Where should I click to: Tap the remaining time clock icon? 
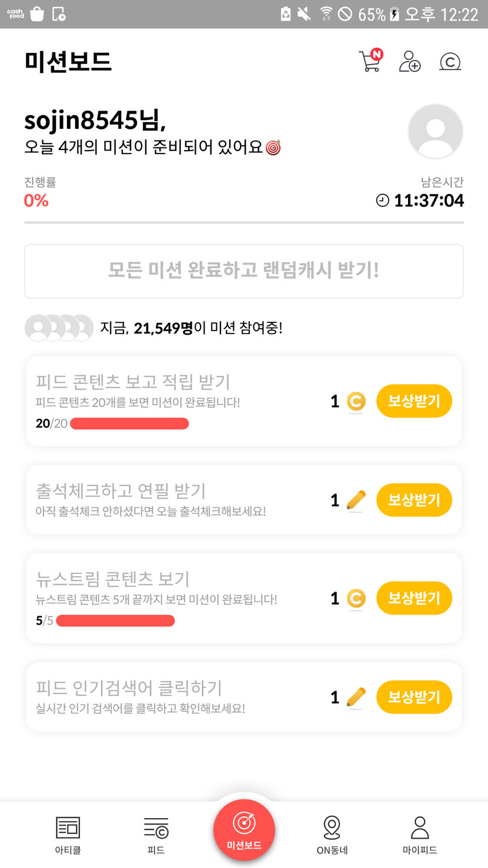[382, 201]
